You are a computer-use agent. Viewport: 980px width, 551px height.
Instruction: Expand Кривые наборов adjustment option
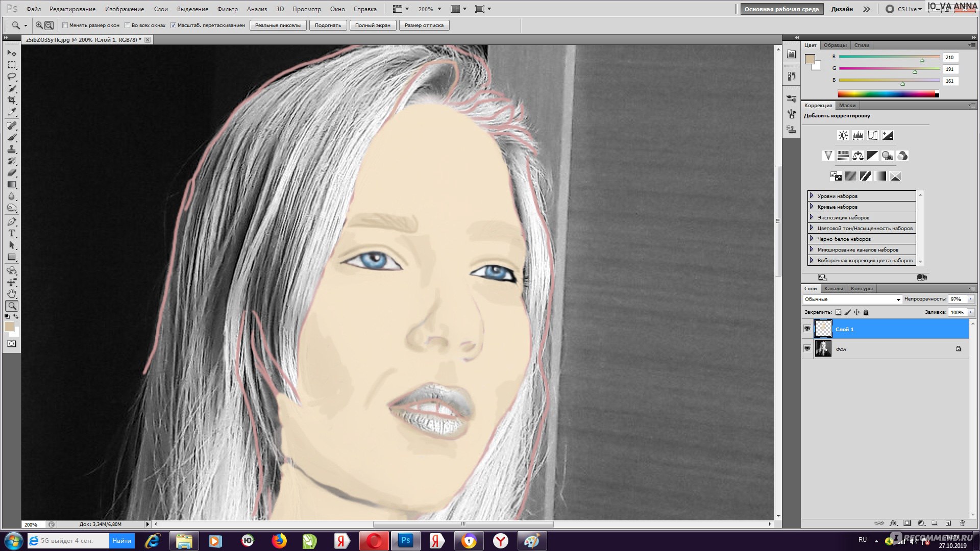click(812, 206)
